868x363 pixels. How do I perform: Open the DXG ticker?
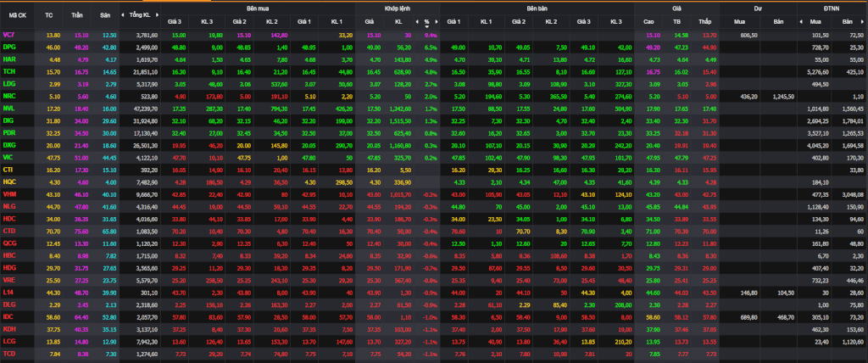pyautogui.click(x=8, y=145)
